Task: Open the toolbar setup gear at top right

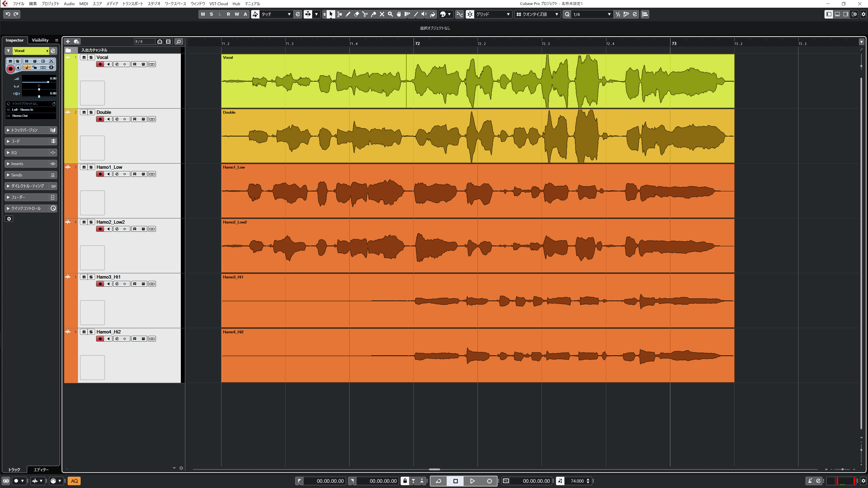Action: [863, 14]
